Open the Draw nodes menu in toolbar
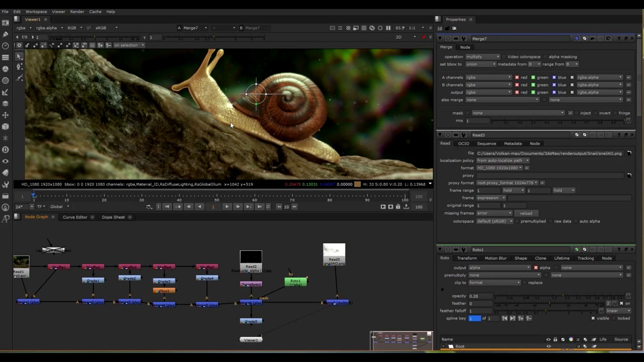Viewport: 644px width, 362px height. point(6,34)
